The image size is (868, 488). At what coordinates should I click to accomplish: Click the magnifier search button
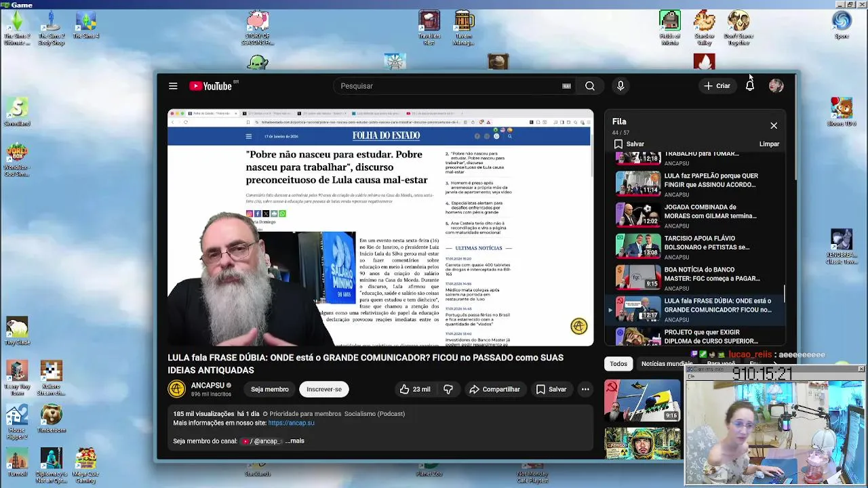(590, 86)
